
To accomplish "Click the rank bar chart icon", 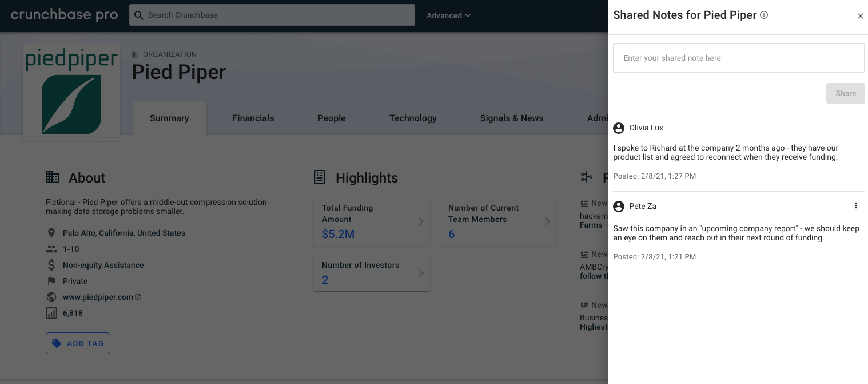I will click(51, 314).
